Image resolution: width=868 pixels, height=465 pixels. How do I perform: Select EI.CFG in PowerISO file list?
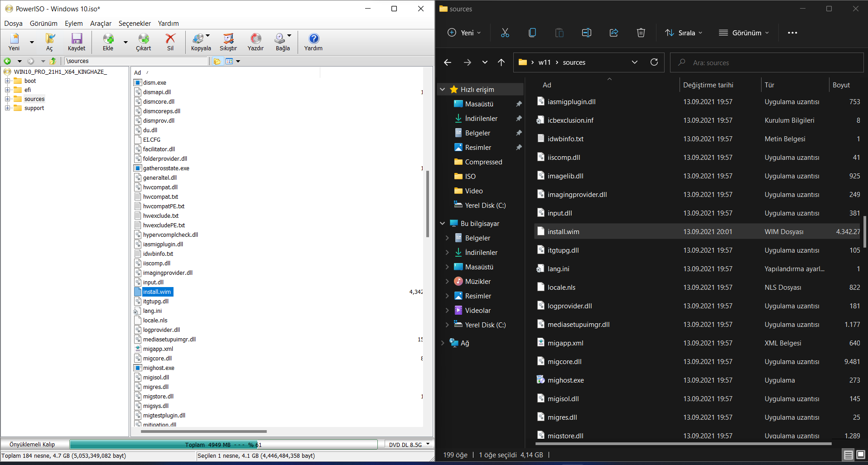[x=152, y=140]
